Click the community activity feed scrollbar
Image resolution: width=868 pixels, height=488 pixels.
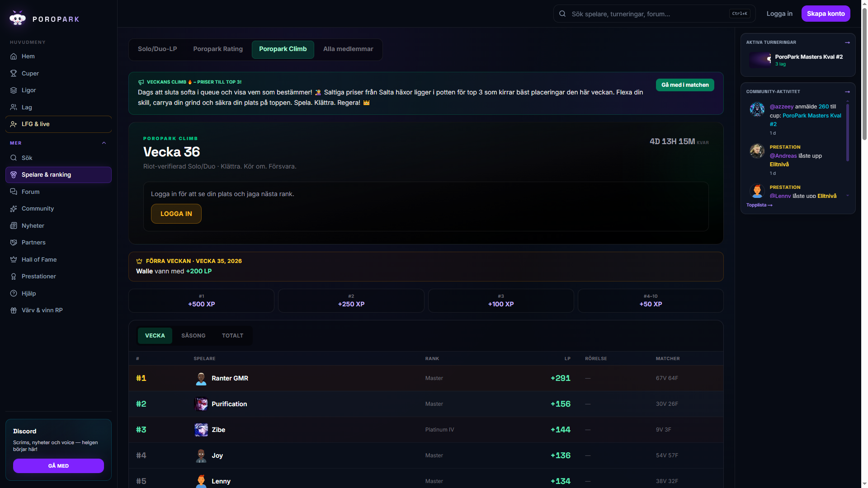pos(848,133)
